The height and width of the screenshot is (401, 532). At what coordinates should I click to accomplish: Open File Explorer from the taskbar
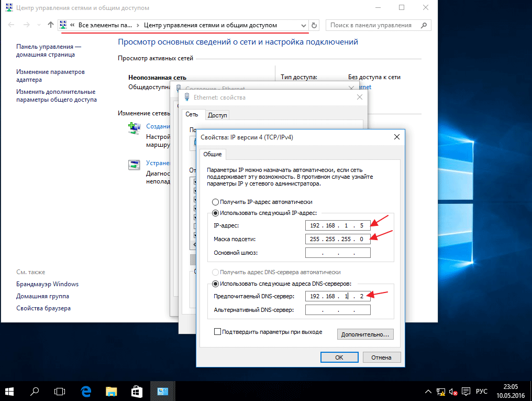pyautogui.click(x=111, y=391)
